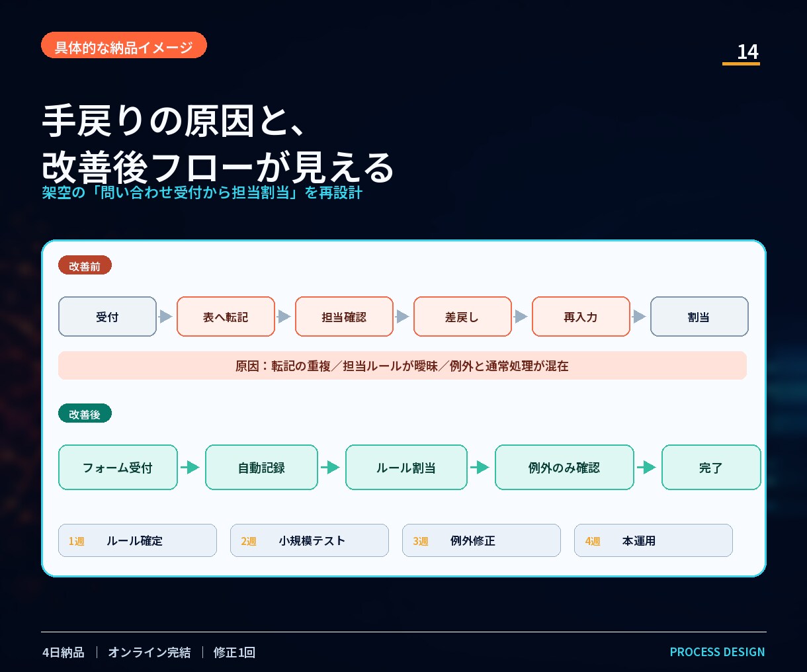Screen dimensions: 807x672
Task: Select the headline 手戻りの原因と、
Action: [x=173, y=121]
